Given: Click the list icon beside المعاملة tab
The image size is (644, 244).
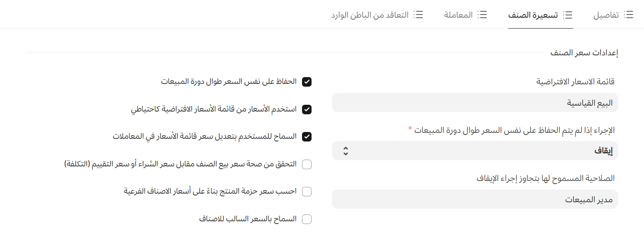Looking at the screenshot, I should (x=482, y=15).
